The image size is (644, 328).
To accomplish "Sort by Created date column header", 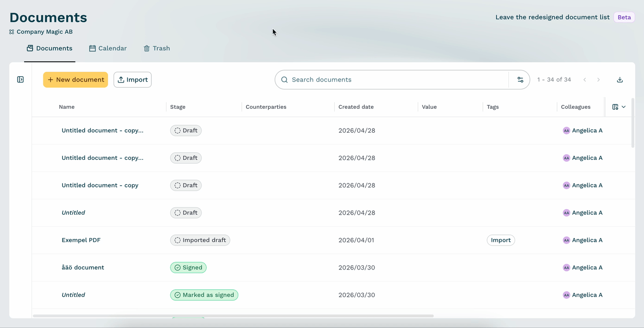I will (356, 107).
